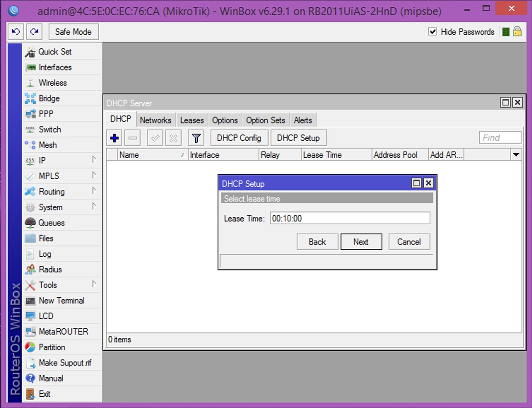This screenshot has width=532, height=408.
Task: Switch to the Option Sets tab
Action: pyautogui.click(x=266, y=120)
